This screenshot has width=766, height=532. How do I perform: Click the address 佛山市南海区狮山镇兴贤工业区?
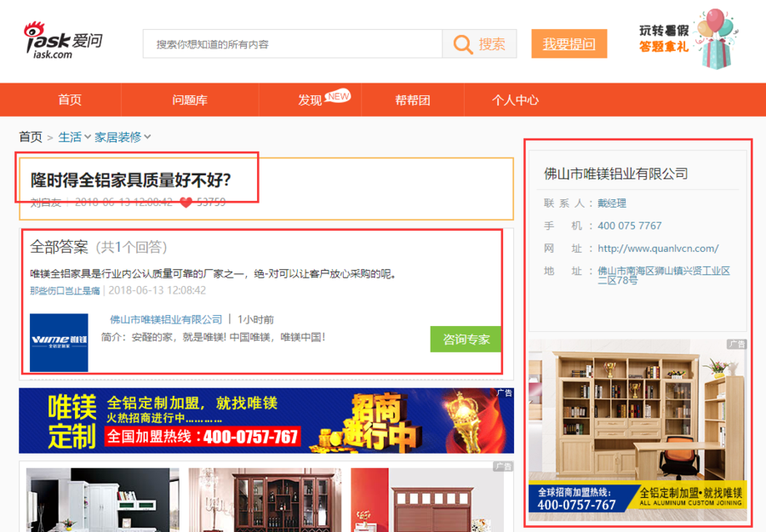[664, 276]
